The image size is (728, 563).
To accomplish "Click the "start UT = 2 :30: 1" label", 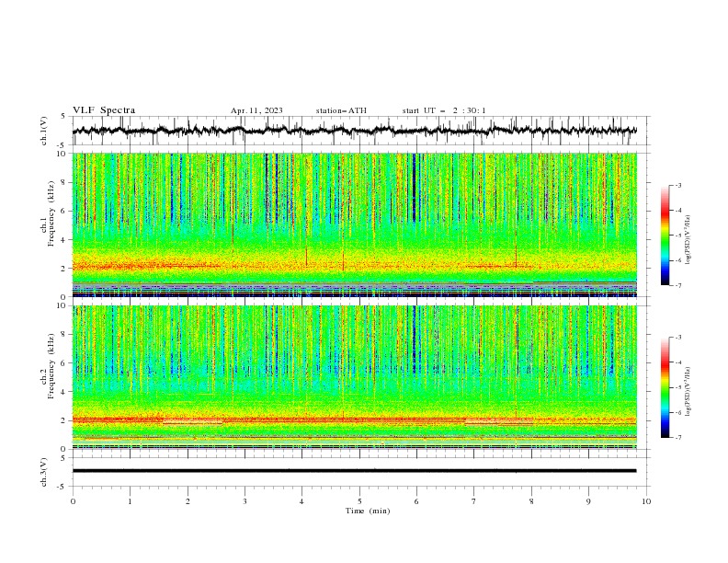I will [x=444, y=110].
